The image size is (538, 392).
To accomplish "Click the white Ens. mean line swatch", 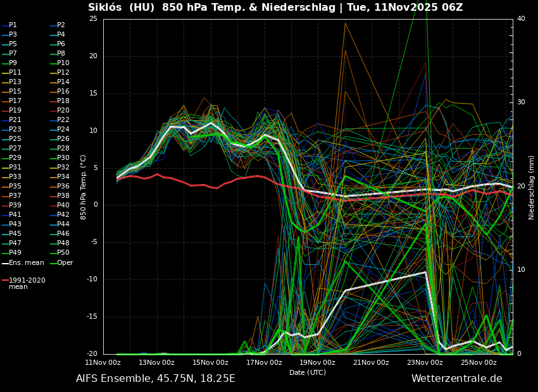I will (5, 263).
